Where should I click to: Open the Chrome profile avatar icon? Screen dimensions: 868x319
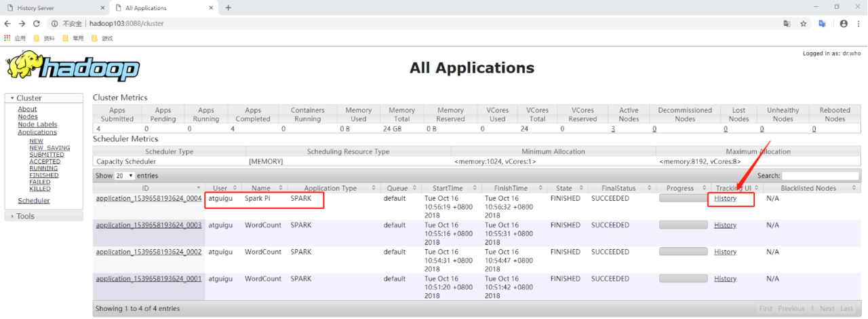pyautogui.click(x=844, y=24)
